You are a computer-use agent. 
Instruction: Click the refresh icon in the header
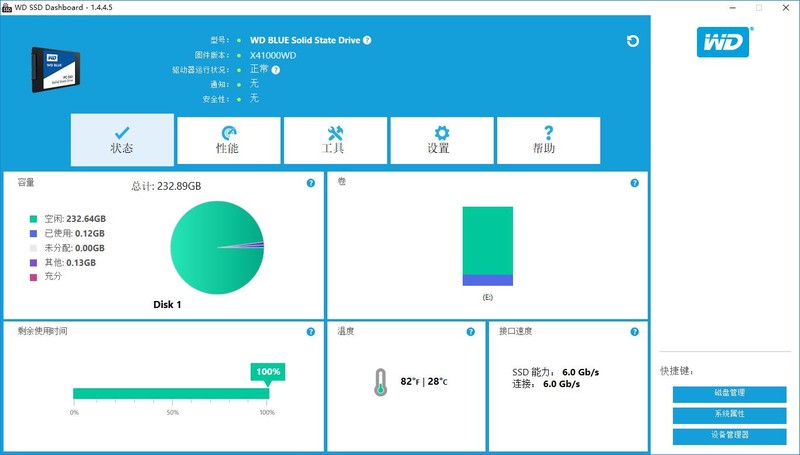(632, 41)
